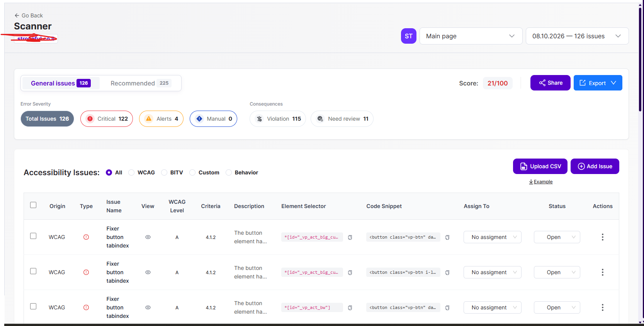View the second issue via its eye icon
Screen dimensions: 644x326
[148, 272]
